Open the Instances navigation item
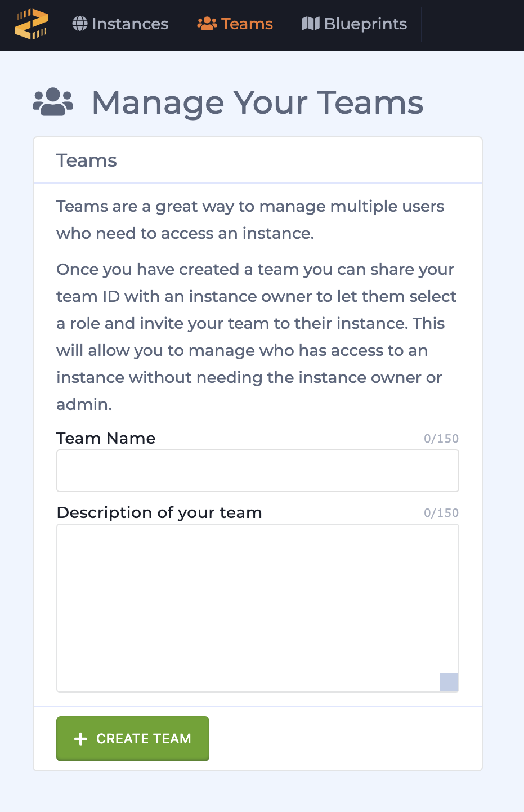Image resolution: width=524 pixels, height=812 pixels. coord(120,24)
